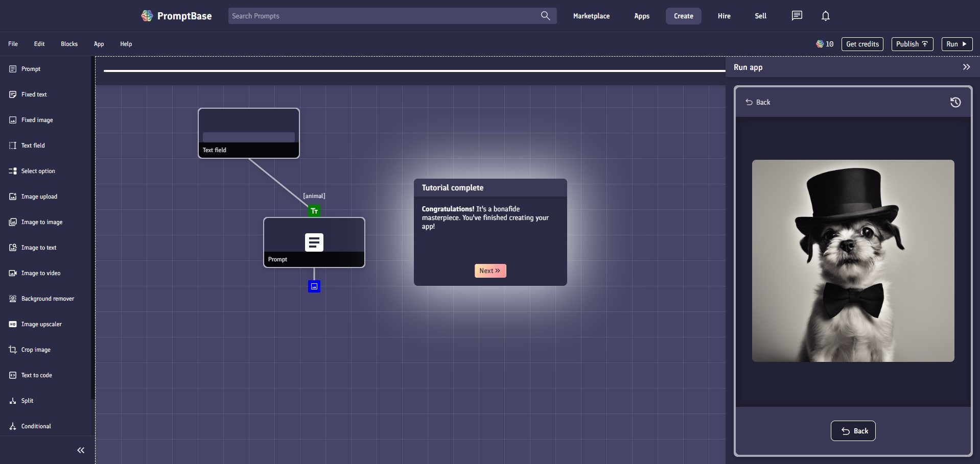Click the green text input port
This screenshot has width=980, height=464.
[314, 211]
